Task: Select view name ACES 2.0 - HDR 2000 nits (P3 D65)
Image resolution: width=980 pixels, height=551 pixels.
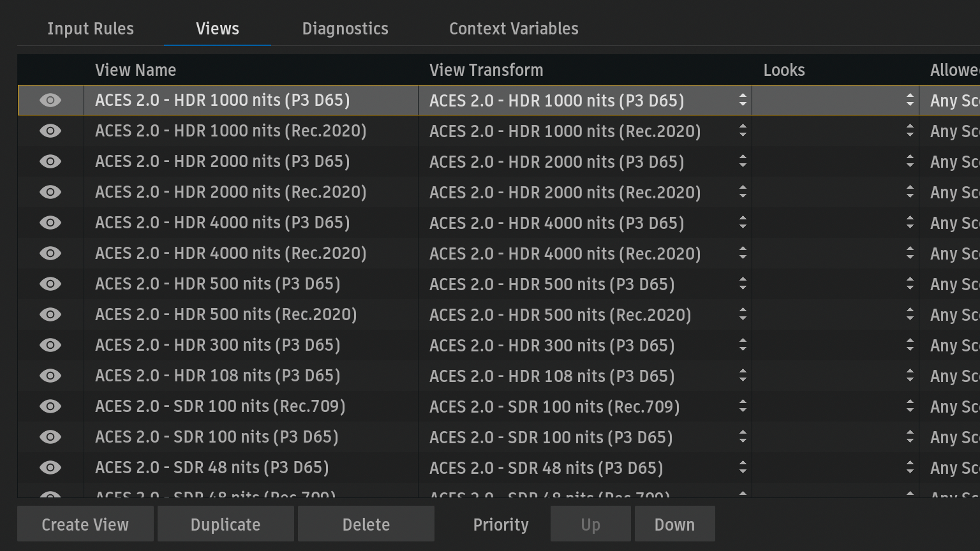Action: point(223,161)
